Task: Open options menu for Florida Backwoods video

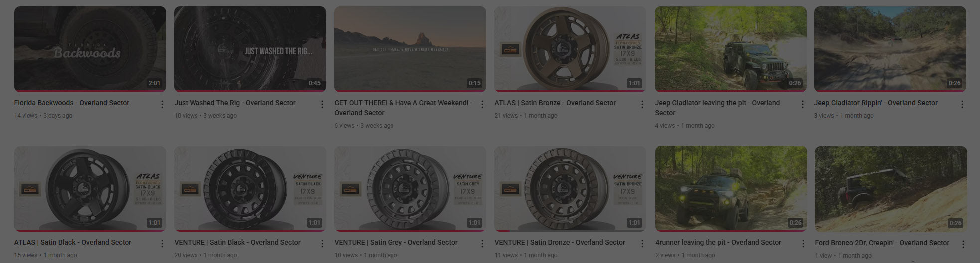Action: 162,104
